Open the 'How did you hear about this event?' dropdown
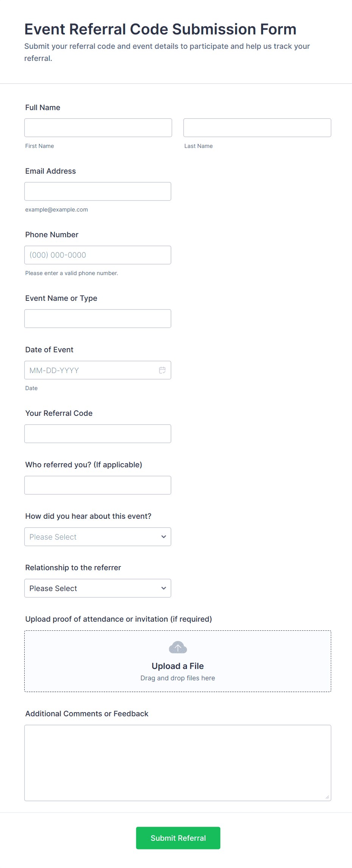352x868 pixels. coord(97,537)
